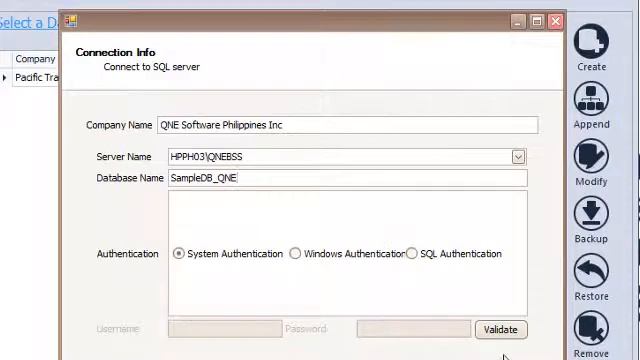Click the disabled Username field

pyautogui.click(x=225, y=329)
